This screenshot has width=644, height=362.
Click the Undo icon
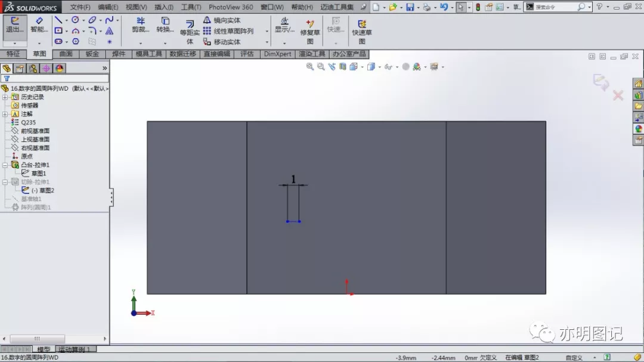(x=444, y=7)
